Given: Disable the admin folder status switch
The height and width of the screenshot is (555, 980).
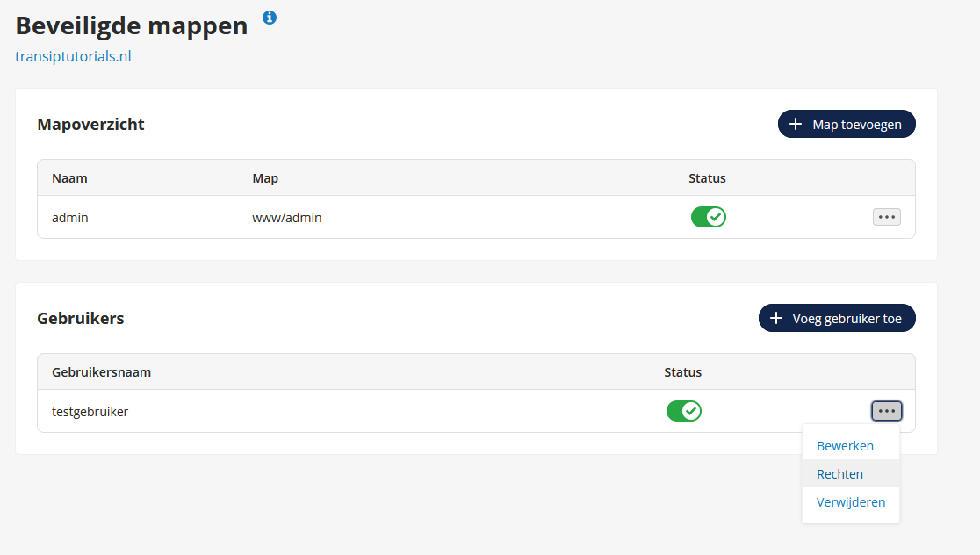Looking at the screenshot, I should [x=708, y=217].
